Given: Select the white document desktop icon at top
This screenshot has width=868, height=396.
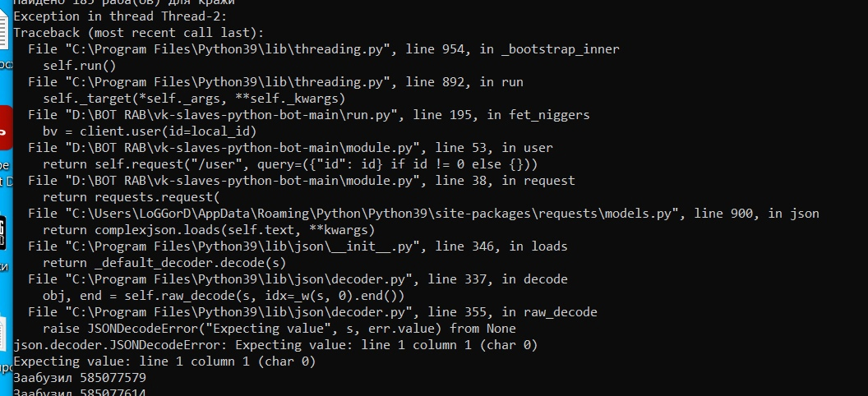Looking at the screenshot, I should tap(4, 29).
